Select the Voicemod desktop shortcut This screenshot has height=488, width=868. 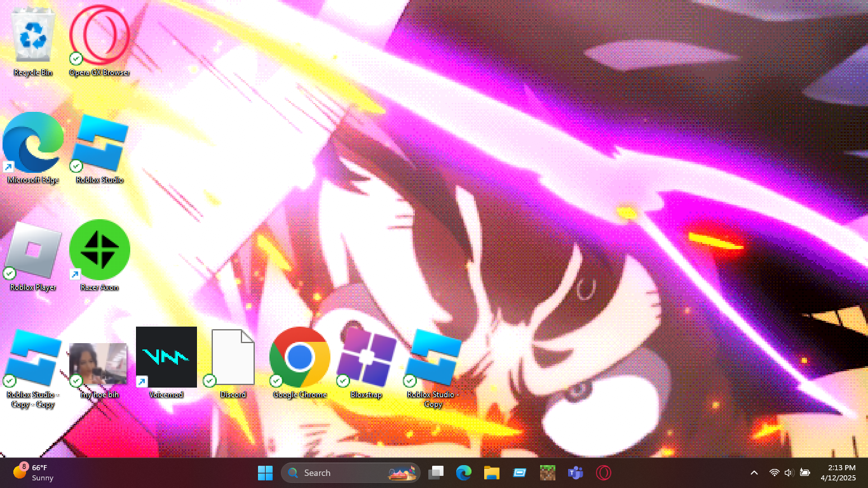(x=166, y=363)
